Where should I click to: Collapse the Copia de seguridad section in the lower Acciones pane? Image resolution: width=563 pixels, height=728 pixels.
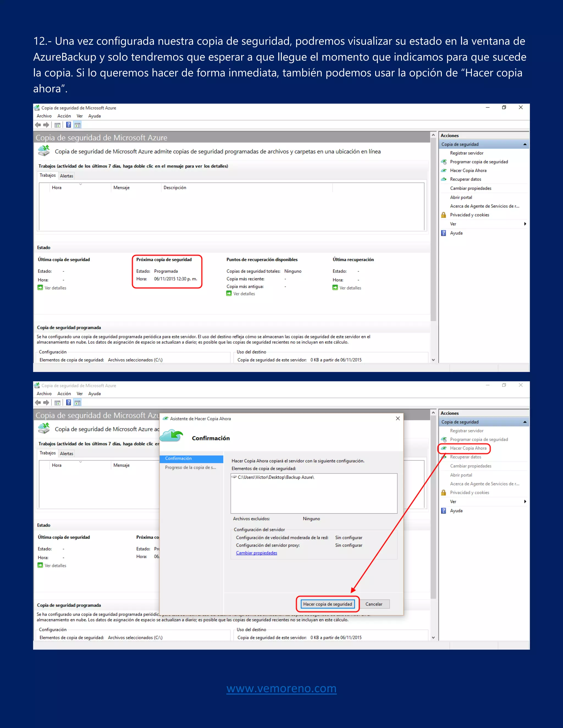525,422
